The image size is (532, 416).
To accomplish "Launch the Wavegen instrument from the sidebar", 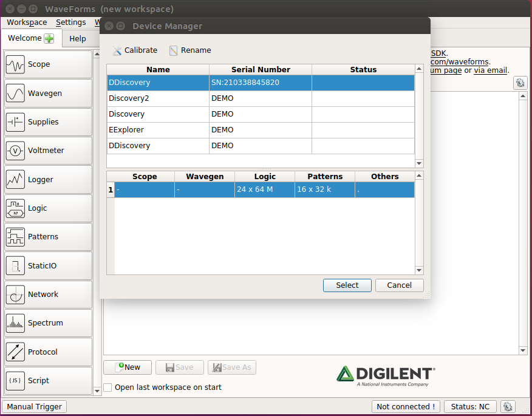I will pyautogui.click(x=48, y=94).
